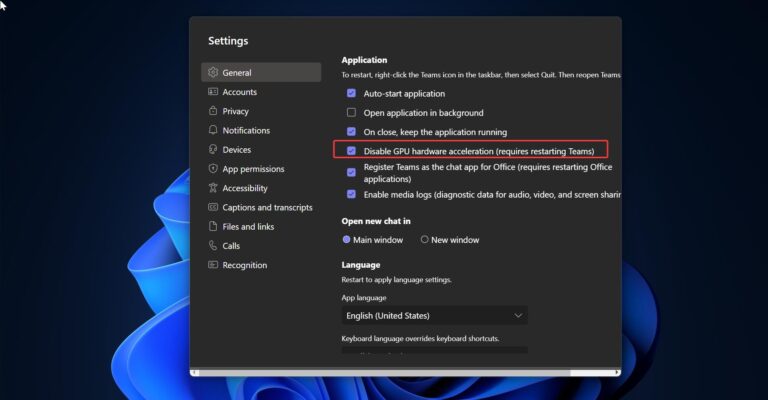Open Calls label in sidebar

coord(231,246)
